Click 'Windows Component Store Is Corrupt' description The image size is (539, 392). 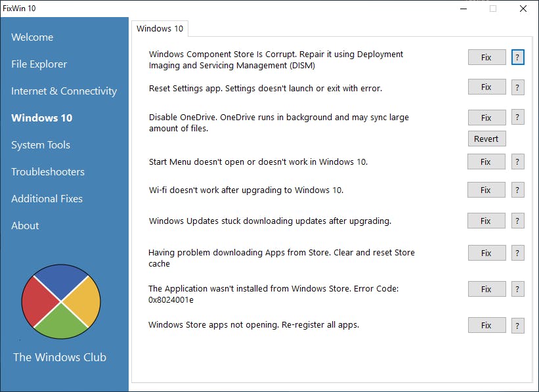276,60
